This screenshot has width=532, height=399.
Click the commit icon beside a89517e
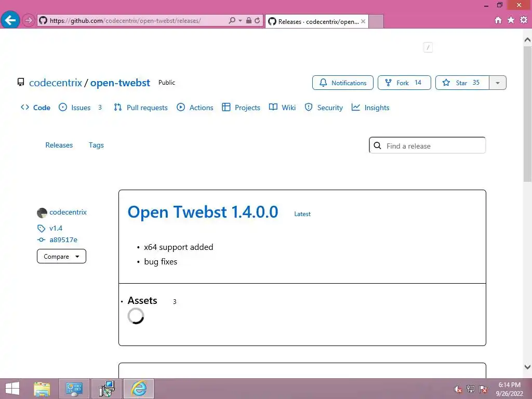point(42,240)
